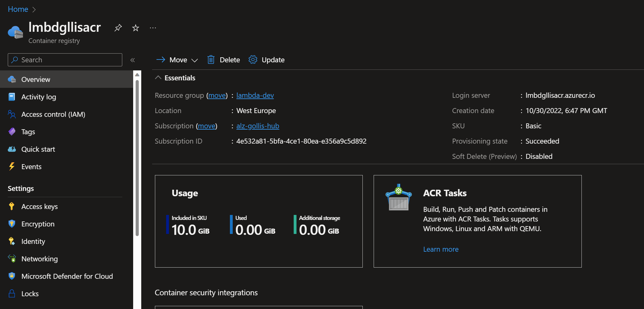Open Access control (IAM) page

[53, 114]
